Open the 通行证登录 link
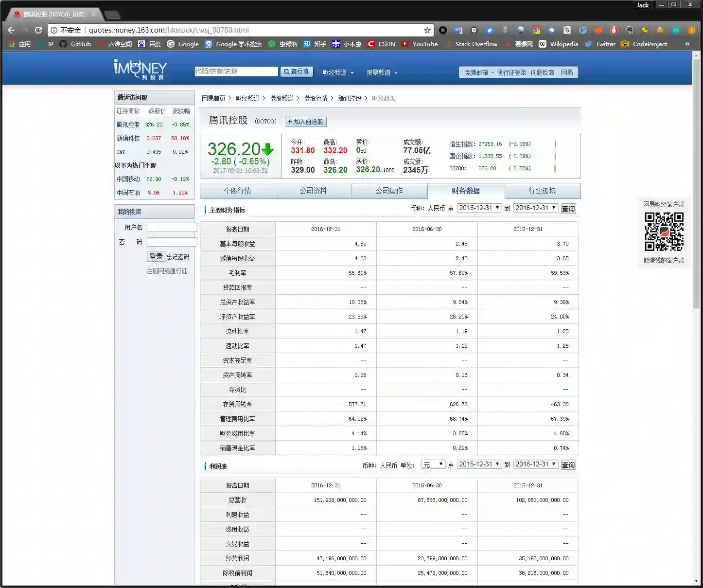Image resolution: width=703 pixels, height=588 pixels. (511, 72)
